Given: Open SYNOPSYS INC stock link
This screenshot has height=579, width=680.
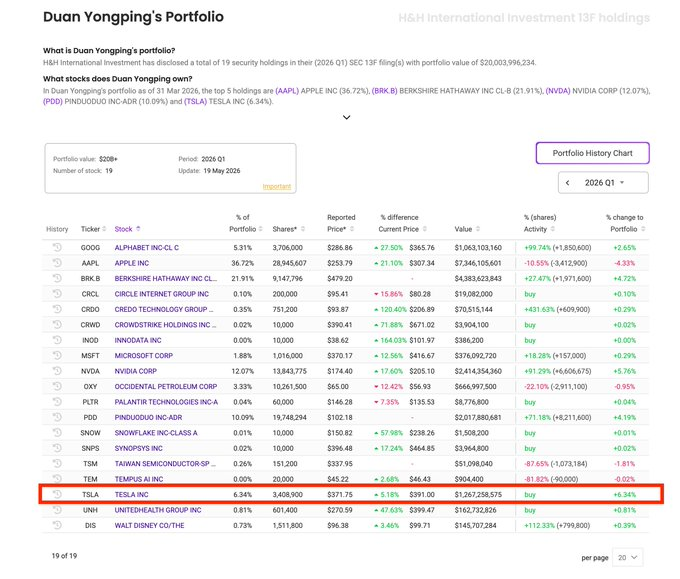Looking at the screenshot, I should pos(138,448).
